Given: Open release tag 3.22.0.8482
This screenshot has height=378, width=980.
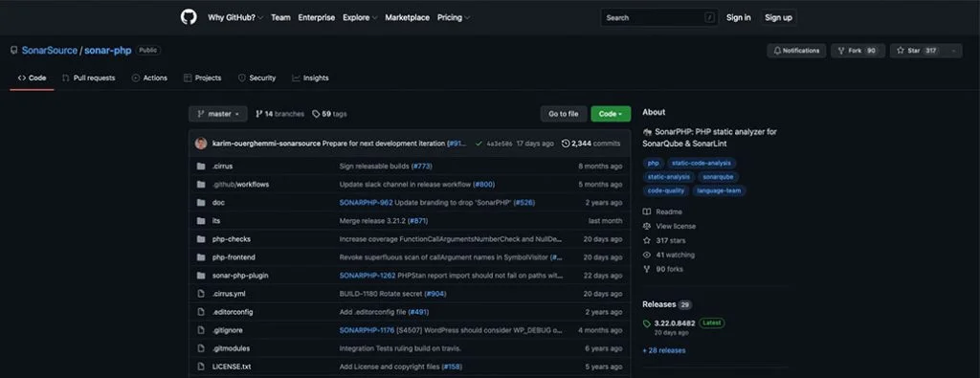Looking at the screenshot, I should tap(674, 323).
